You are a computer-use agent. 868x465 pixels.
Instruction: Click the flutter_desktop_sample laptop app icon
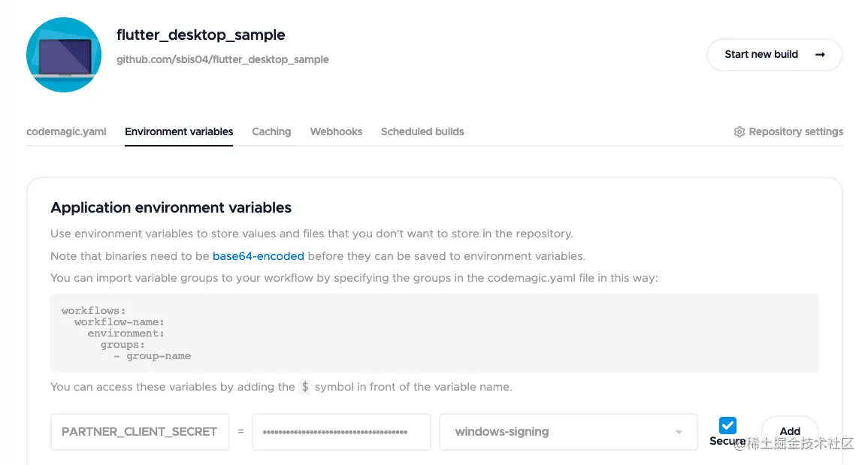point(64,55)
